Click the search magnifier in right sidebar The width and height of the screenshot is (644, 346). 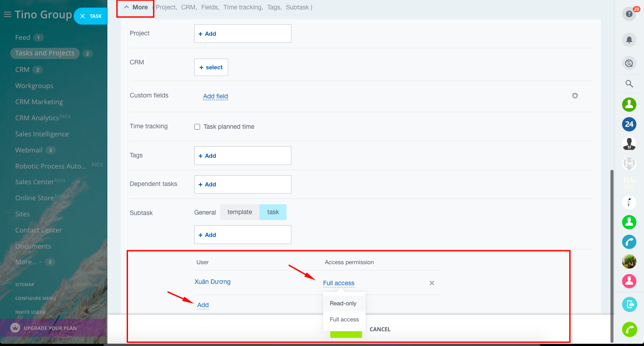tap(629, 84)
